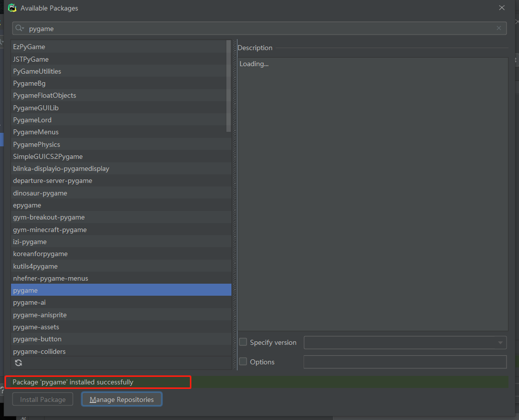The height and width of the screenshot is (420, 519).
Task: Select the PygameMenus package
Action: (121, 132)
